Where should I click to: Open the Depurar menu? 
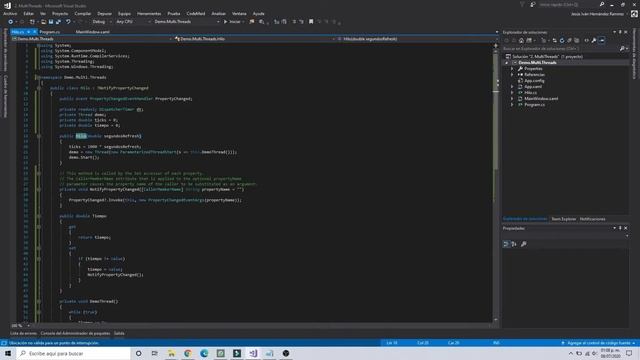[104, 13]
